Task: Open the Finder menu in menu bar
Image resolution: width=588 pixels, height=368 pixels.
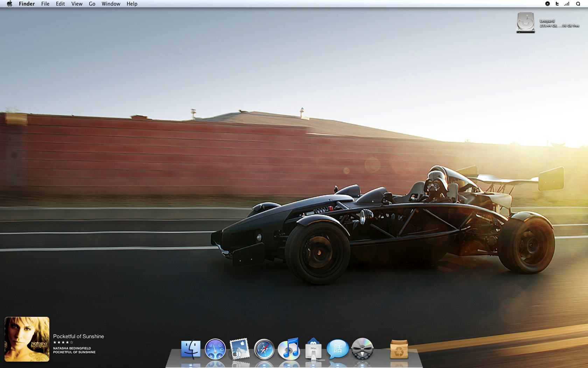Action: (27, 4)
